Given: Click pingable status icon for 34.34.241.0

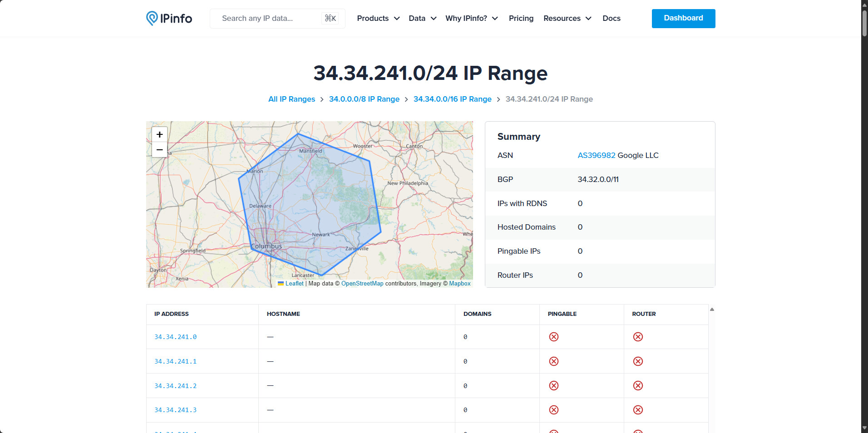Looking at the screenshot, I should [x=553, y=337].
